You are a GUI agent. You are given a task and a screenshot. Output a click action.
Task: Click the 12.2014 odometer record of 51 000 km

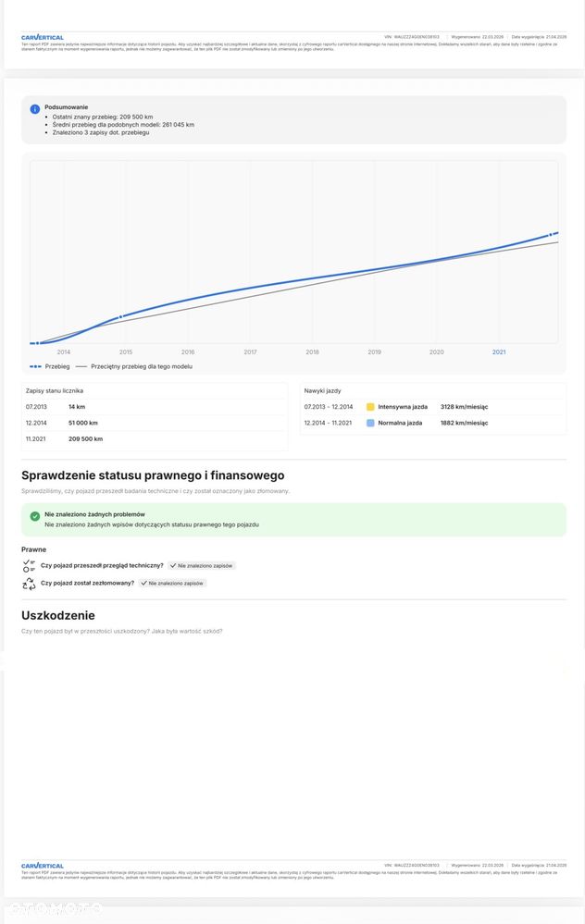click(x=83, y=423)
